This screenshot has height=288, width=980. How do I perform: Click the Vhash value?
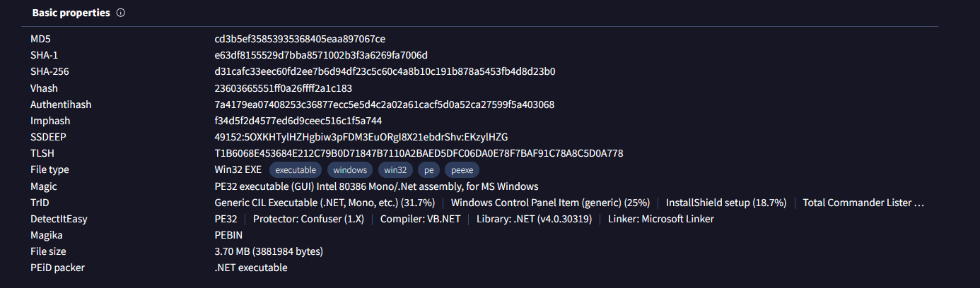pyautogui.click(x=283, y=88)
